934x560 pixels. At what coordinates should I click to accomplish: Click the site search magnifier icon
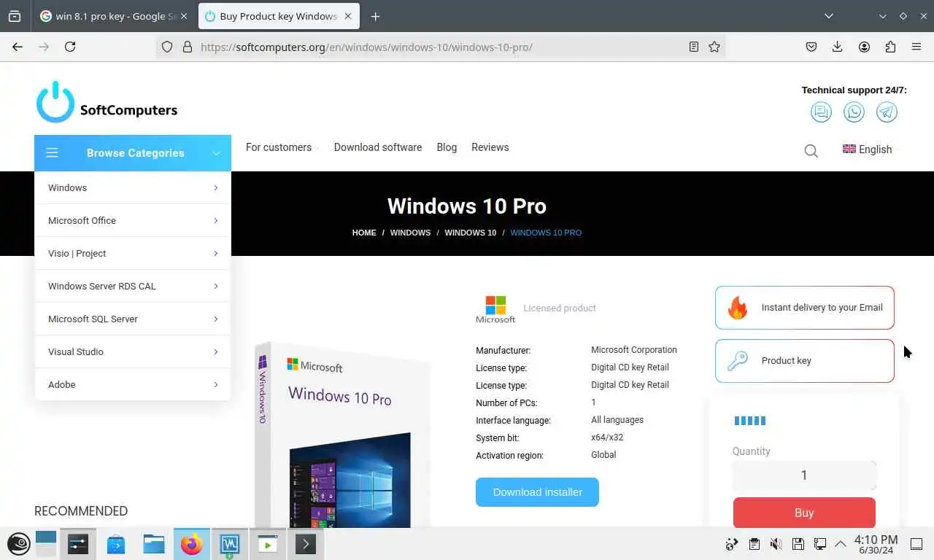coord(811,151)
